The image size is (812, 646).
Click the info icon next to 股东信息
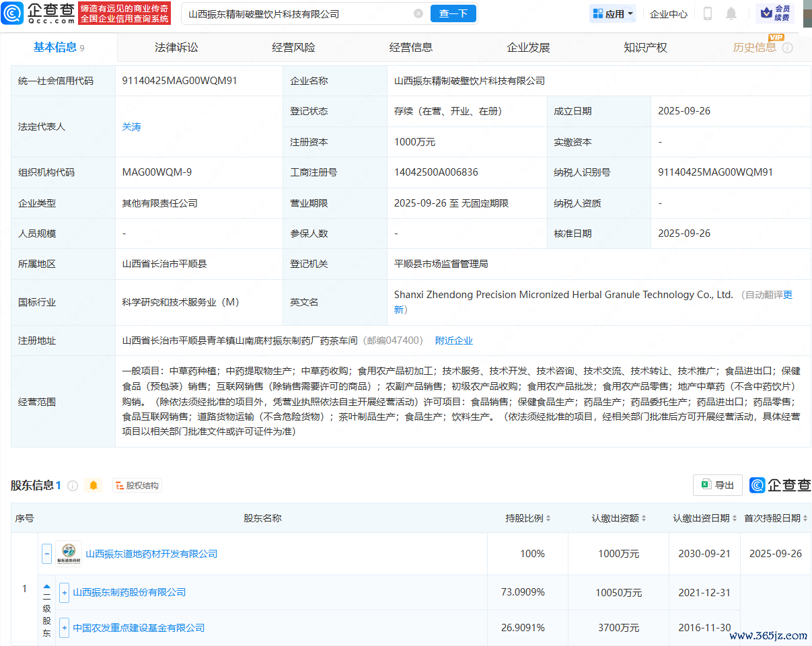[x=73, y=485]
